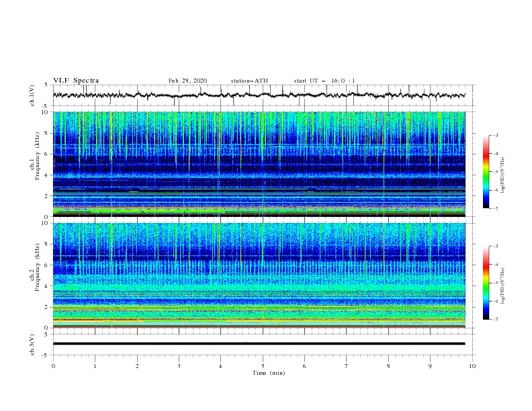532x411 pixels.
Task: Click the ch.3(V) axis label
Action: [32, 345]
